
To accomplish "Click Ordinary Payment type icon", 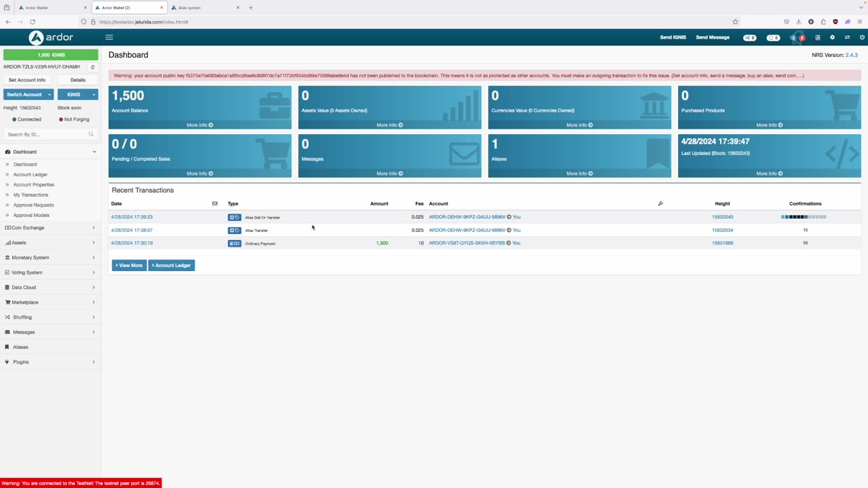I will (234, 243).
